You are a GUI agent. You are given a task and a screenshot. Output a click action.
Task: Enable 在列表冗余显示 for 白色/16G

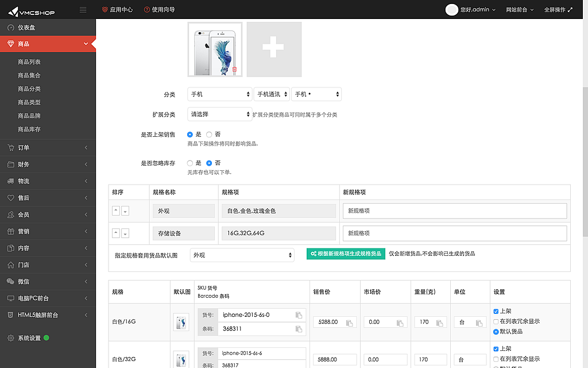pos(496,321)
